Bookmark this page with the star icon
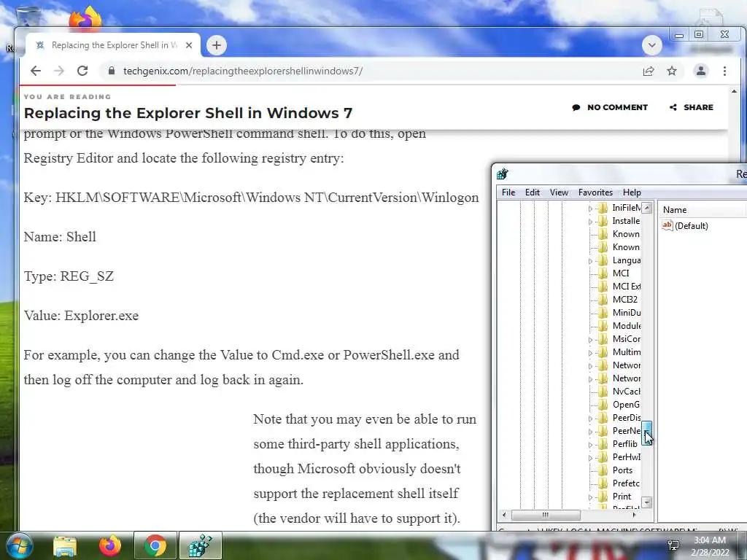Screen dimensions: 747x560 pyautogui.click(x=672, y=71)
